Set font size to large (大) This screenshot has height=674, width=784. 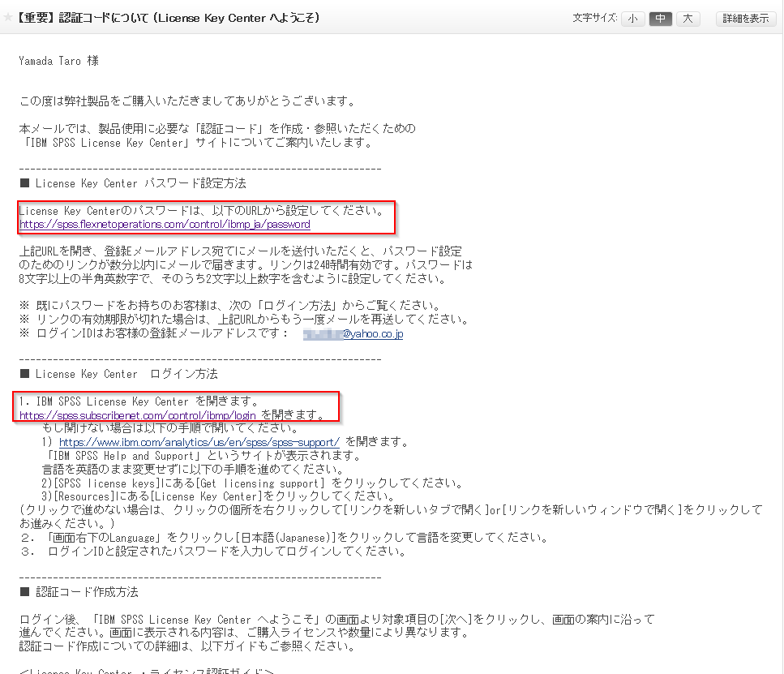click(688, 19)
